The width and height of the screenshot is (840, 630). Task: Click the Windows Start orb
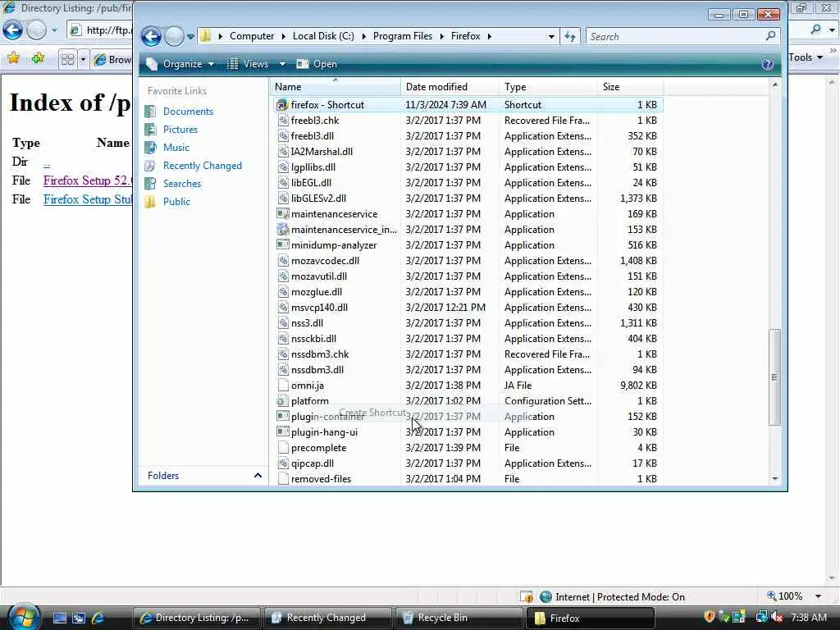(24, 617)
